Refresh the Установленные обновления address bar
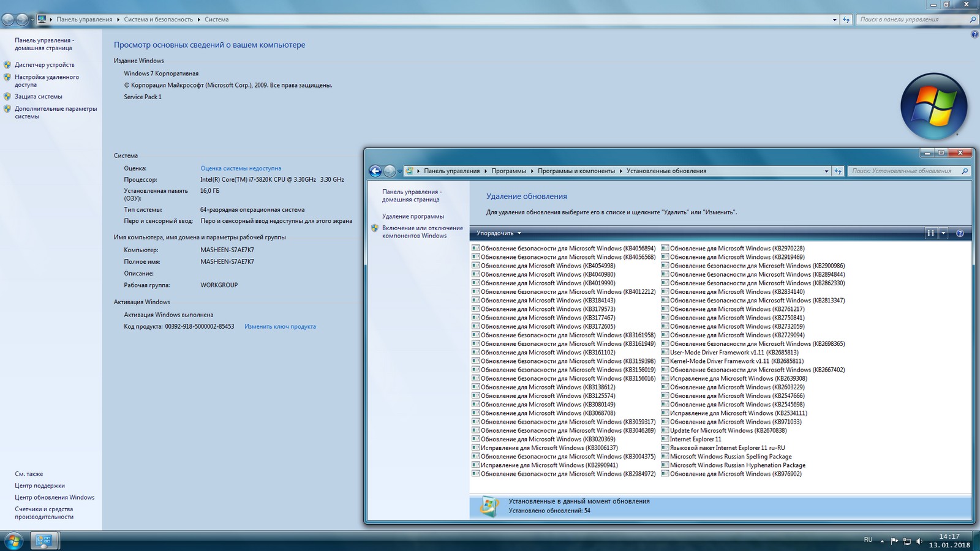 coord(839,171)
